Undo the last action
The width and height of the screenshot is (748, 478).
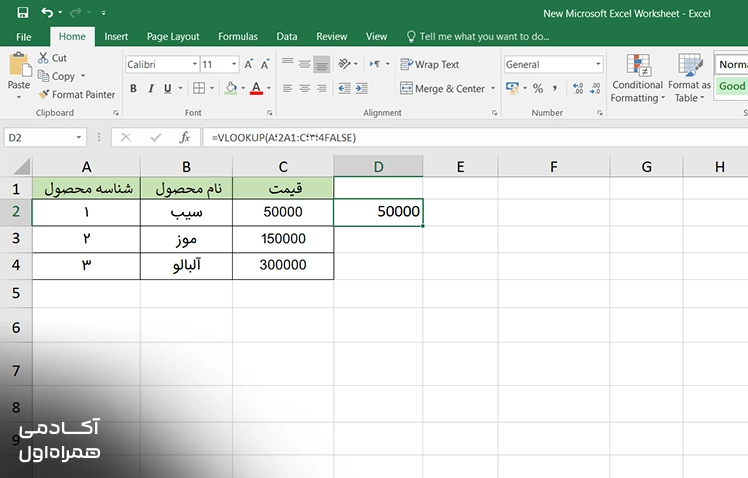47,12
